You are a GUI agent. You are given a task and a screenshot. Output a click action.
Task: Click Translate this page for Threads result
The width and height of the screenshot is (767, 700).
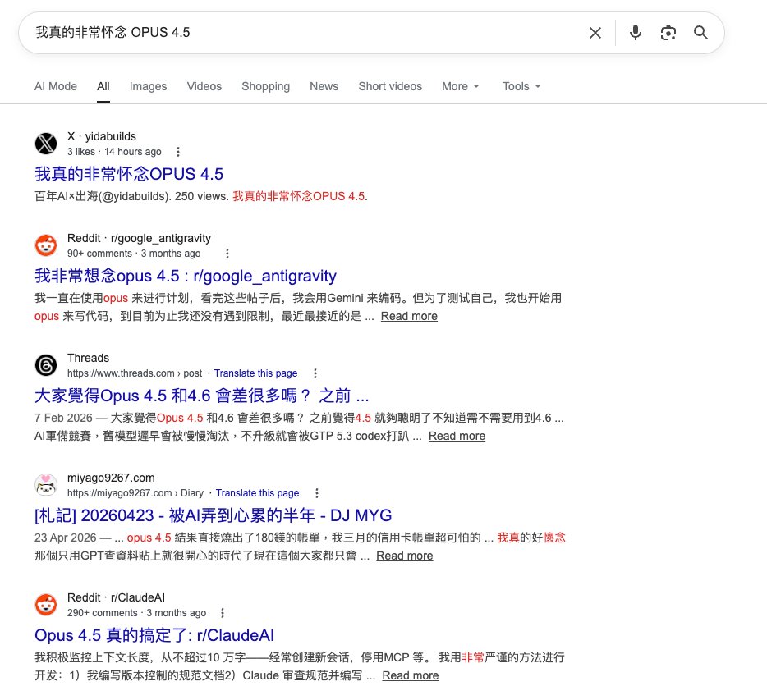(x=256, y=373)
